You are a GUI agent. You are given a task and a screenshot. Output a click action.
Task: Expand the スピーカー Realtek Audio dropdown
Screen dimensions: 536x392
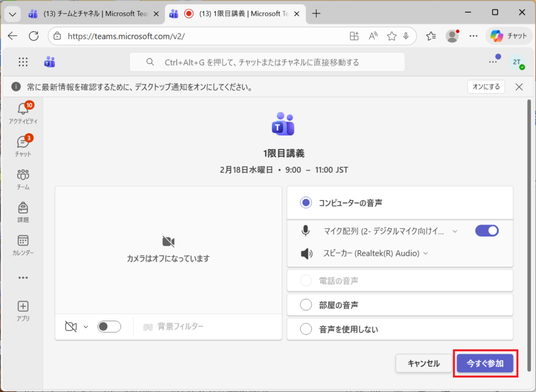click(426, 254)
